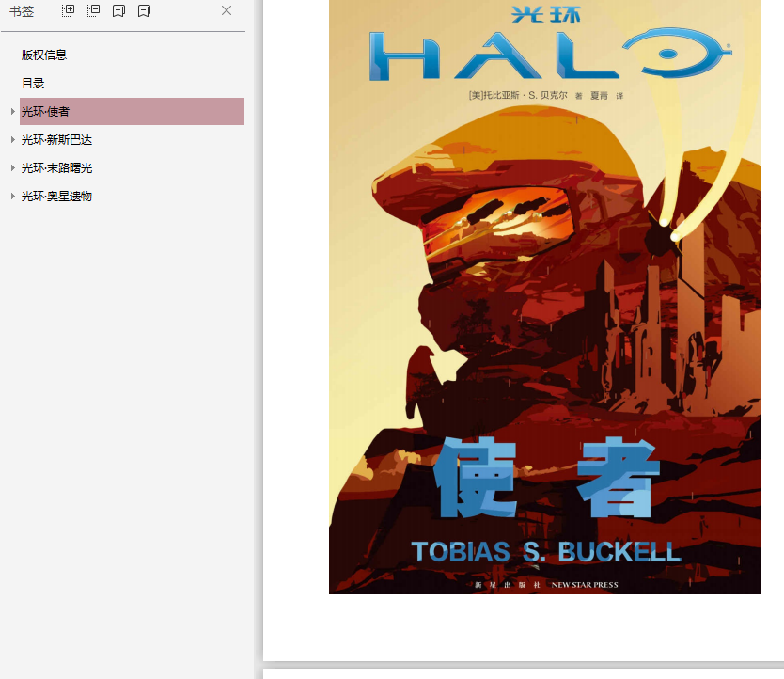Click the collapse all bookmarks icon

pyautogui.click(x=93, y=10)
